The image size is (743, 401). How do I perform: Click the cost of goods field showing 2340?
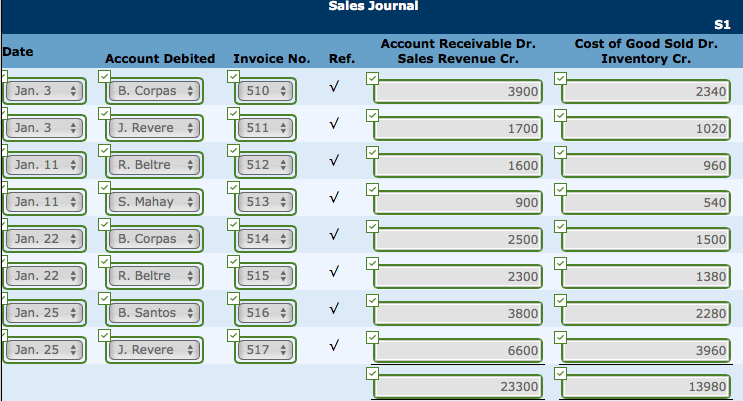pos(645,91)
